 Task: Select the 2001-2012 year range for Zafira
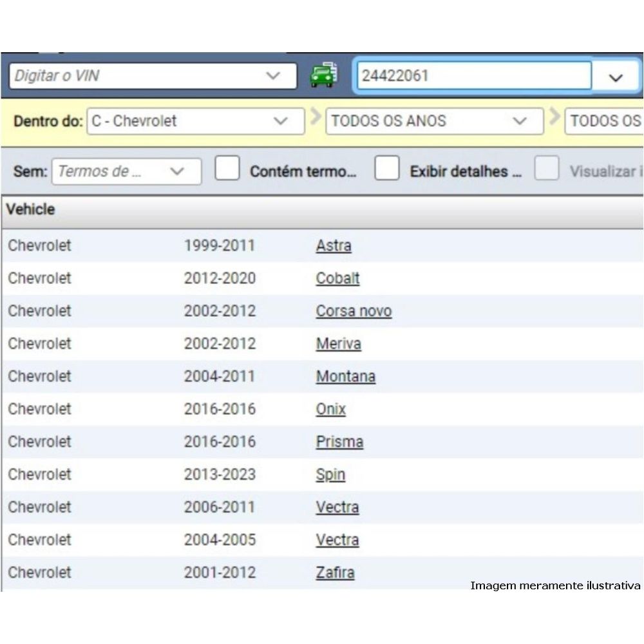(220, 573)
